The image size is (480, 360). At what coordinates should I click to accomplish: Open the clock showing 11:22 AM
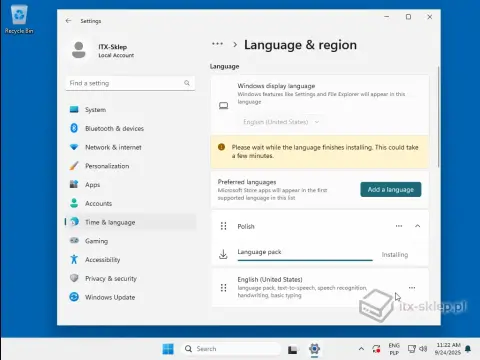pyautogui.click(x=448, y=349)
